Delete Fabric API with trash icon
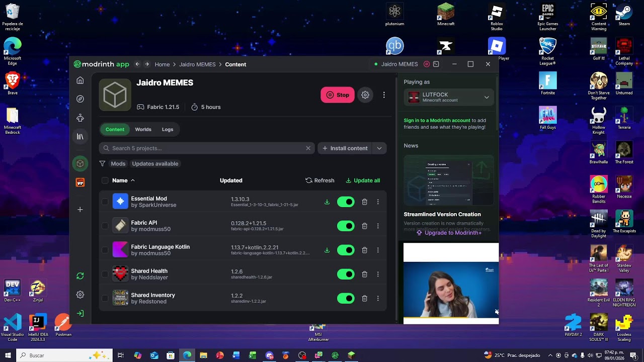 [x=365, y=226]
